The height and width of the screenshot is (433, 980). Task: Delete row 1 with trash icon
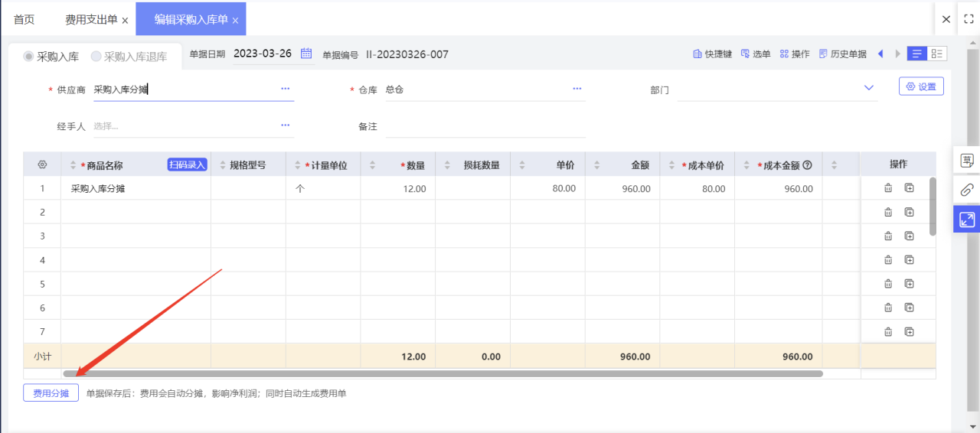coord(888,188)
